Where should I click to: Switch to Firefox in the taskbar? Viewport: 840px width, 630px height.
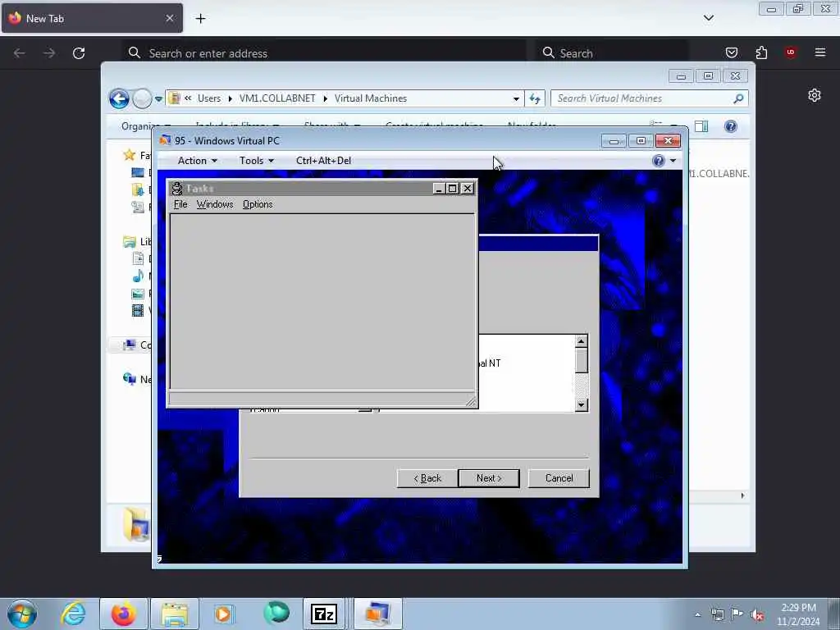click(124, 614)
